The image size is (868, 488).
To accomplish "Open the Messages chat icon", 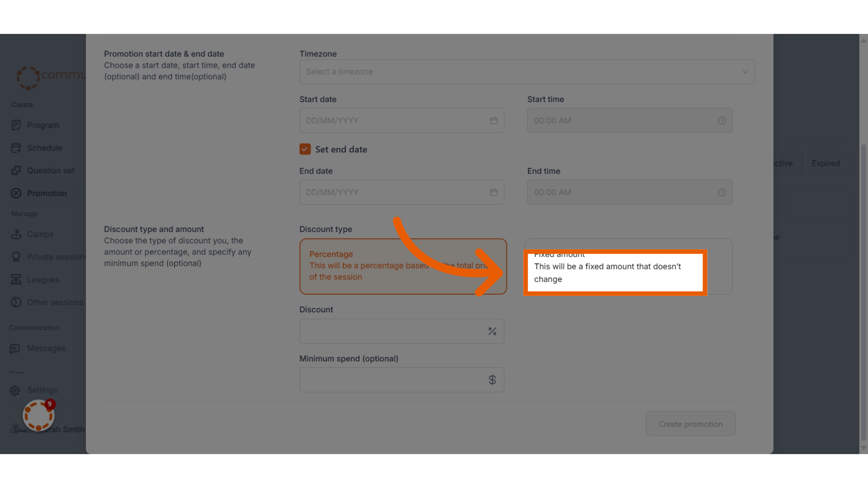I will coord(15,348).
